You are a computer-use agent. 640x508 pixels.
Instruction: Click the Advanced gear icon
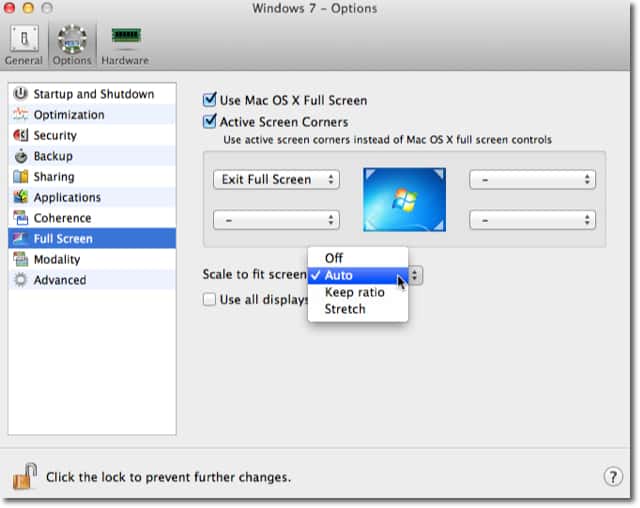(x=20, y=280)
